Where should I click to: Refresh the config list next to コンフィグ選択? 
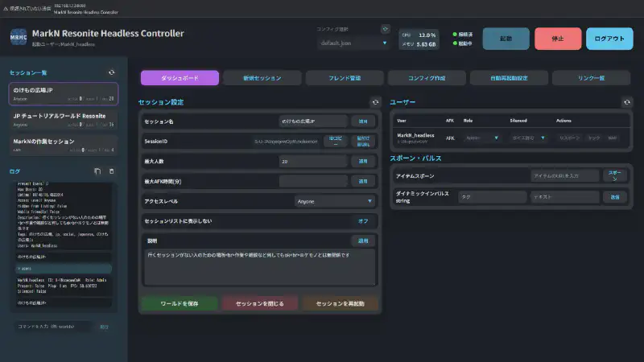[x=385, y=29]
